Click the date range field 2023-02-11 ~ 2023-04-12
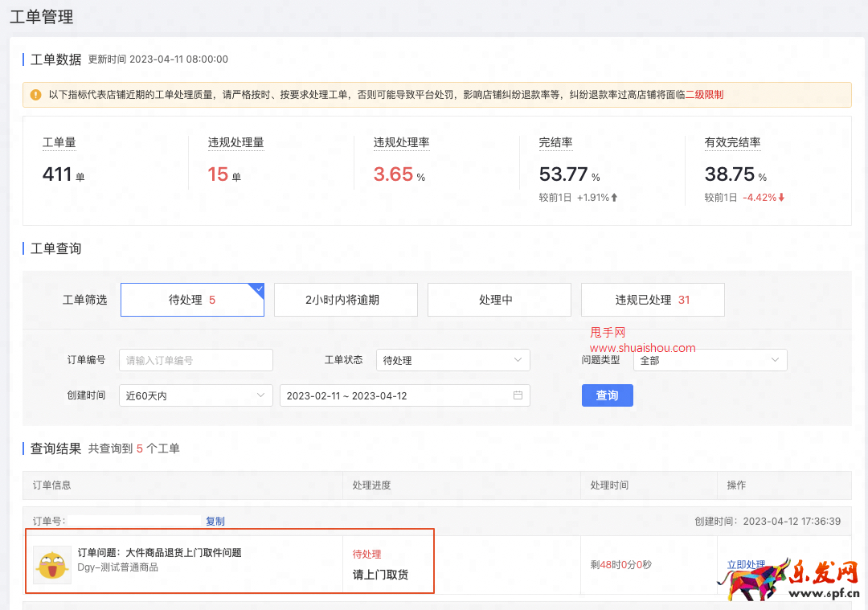Viewport: 868px width, 610px height. (x=404, y=395)
